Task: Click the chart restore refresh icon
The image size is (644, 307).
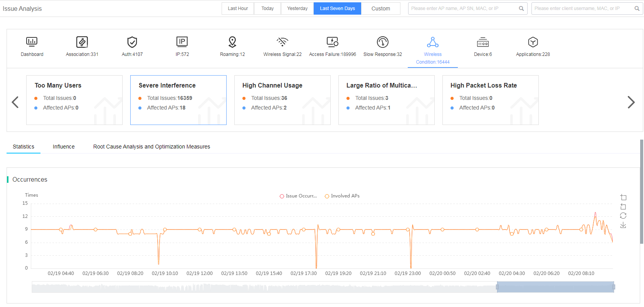Action: tap(623, 216)
